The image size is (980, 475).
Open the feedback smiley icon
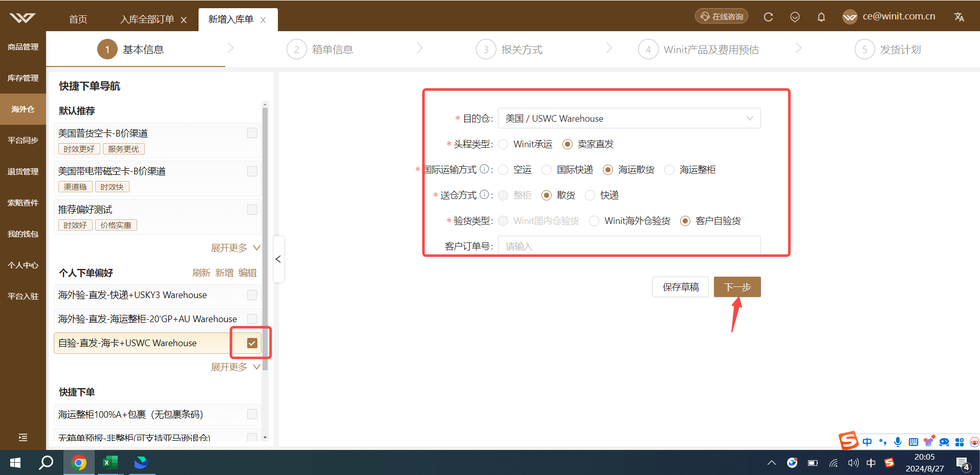[x=795, y=17]
